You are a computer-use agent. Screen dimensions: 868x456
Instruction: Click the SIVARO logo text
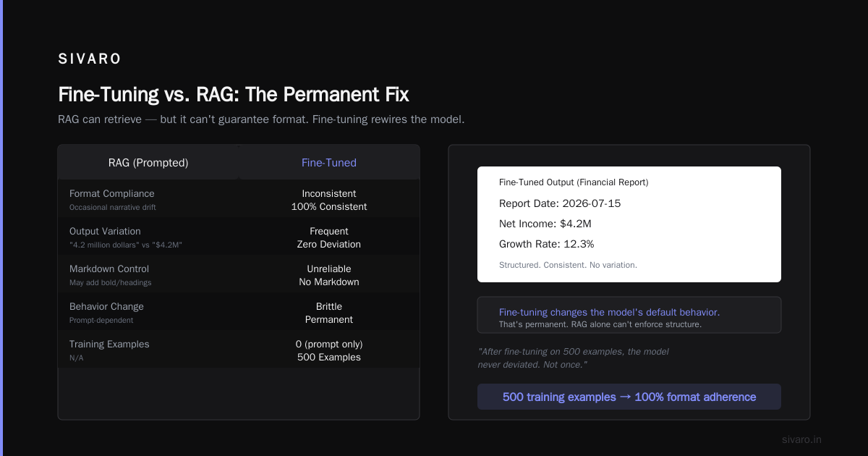[x=90, y=59]
